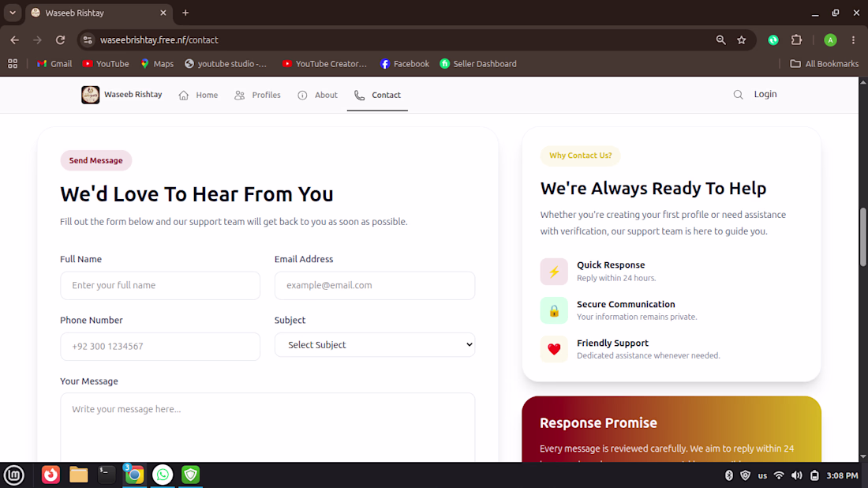This screenshot has width=868, height=488.
Task: Open the About navigation tab
Action: coord(318,96)
